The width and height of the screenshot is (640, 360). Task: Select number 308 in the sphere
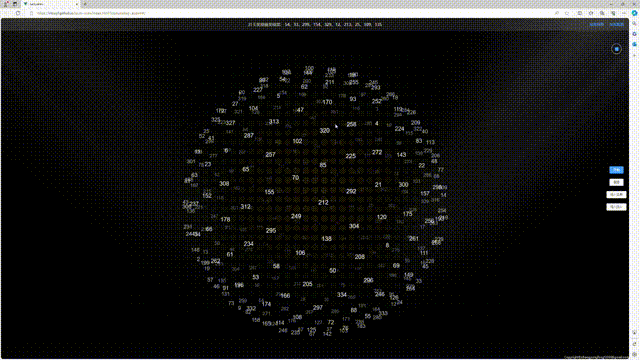pyautogui.click(x=224, y=184)
